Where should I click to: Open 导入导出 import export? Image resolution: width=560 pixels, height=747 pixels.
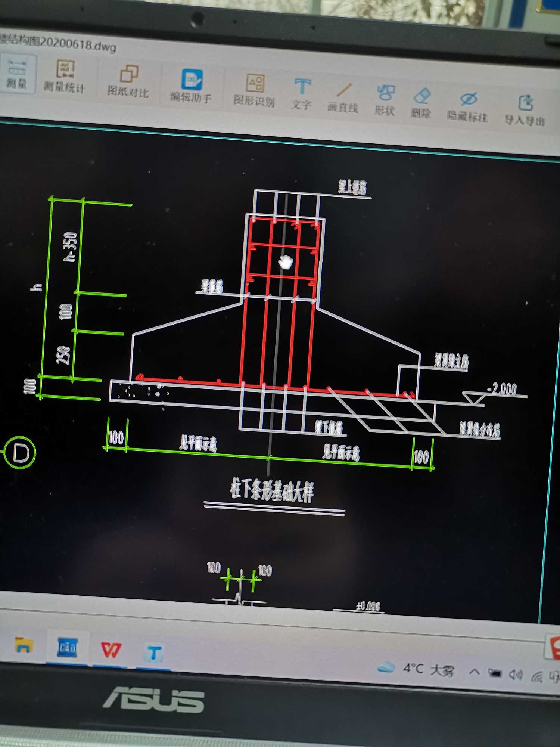click(x=525, y=111)
